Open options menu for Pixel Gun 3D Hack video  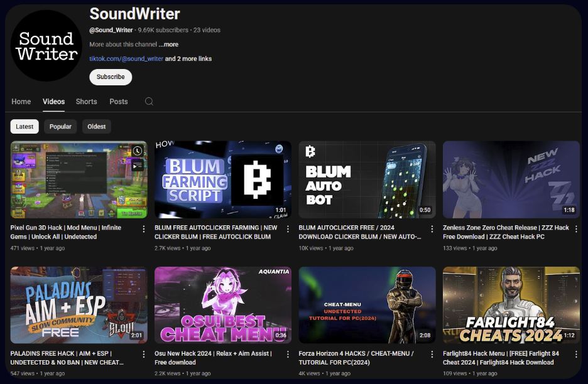point(144,229)
